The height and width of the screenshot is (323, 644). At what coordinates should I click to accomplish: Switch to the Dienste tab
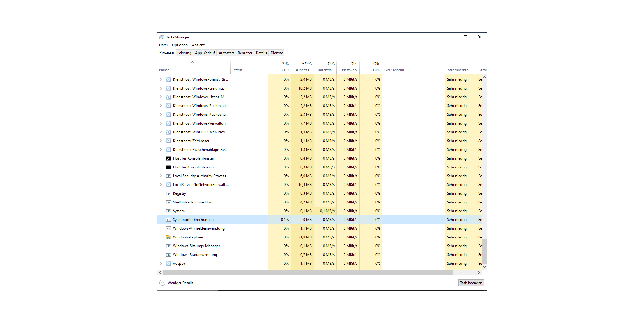pyautogui.click(x=277, y=53)
